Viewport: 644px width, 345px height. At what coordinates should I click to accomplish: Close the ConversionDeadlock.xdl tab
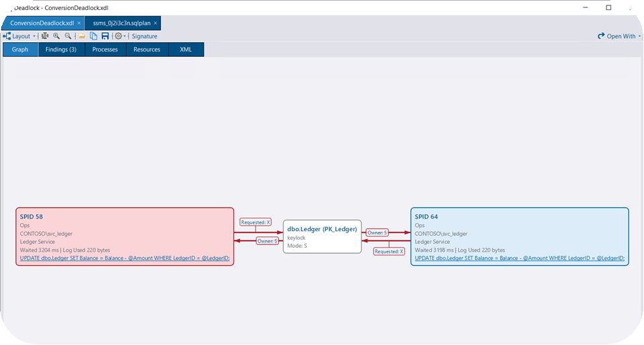(x=79, y=23)
